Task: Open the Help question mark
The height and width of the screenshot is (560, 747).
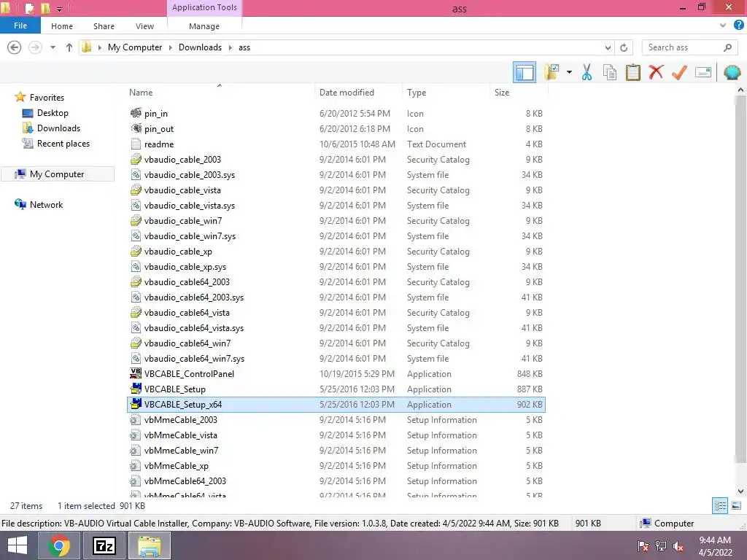Action: 738,26
